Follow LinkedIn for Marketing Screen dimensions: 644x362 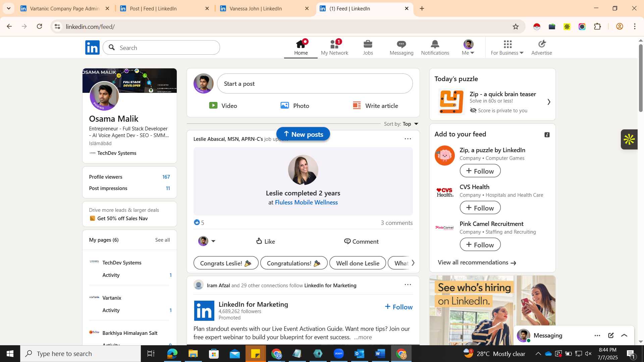click(398, 307)
